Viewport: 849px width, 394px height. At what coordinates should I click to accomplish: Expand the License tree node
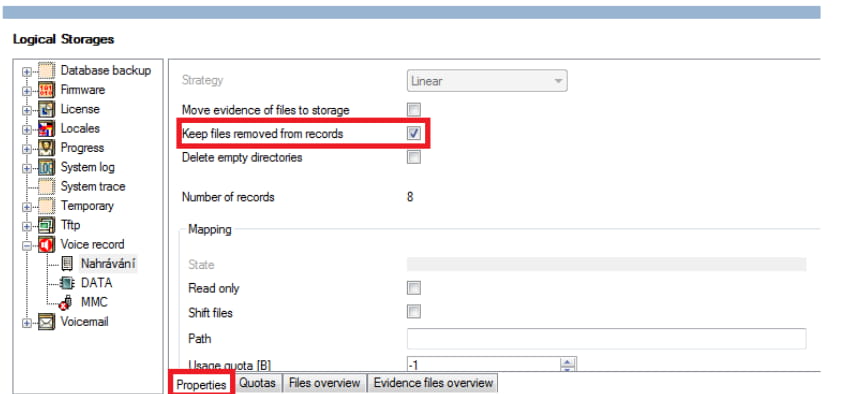[x=27, y=110]
